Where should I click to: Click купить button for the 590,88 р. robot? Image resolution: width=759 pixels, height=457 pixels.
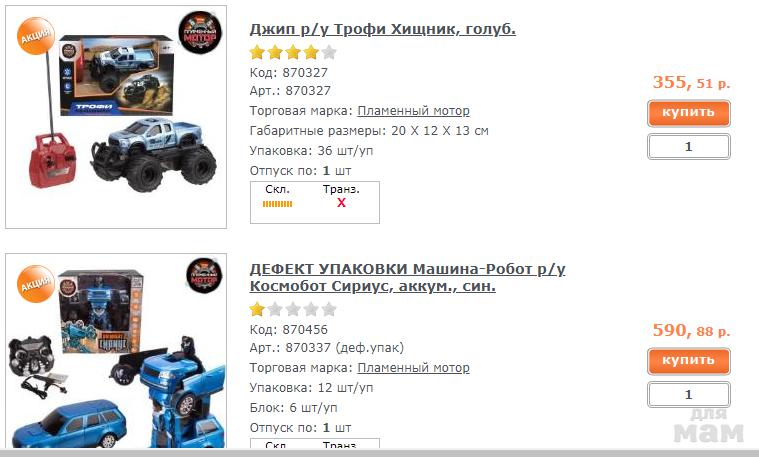(688, 361)
